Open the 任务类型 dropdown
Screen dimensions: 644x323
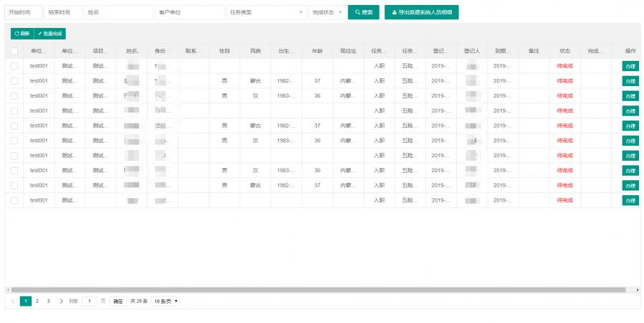pyautogui.click(x=265, y=12)
